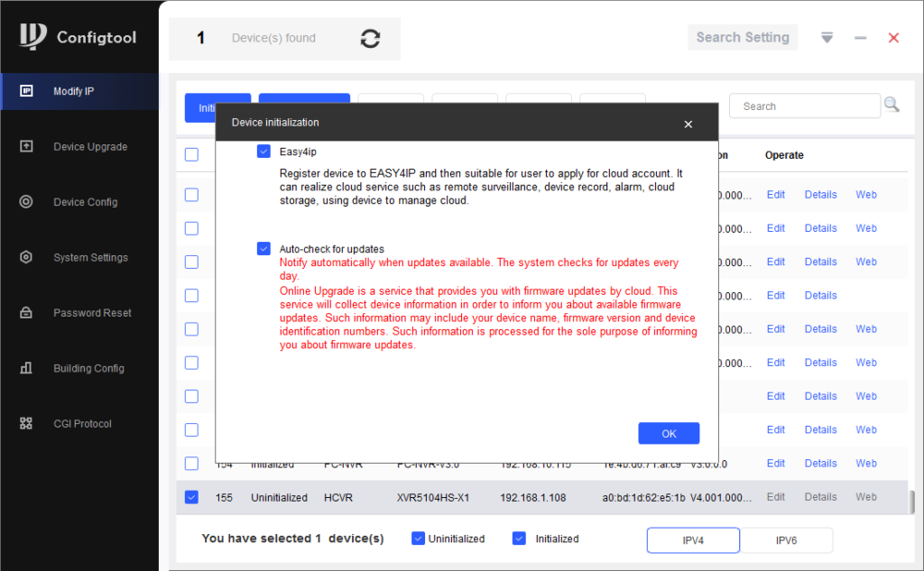The image size is (924, 571).
Task: Switch to the IPV4 tab
Action: (x=693, y=540)
